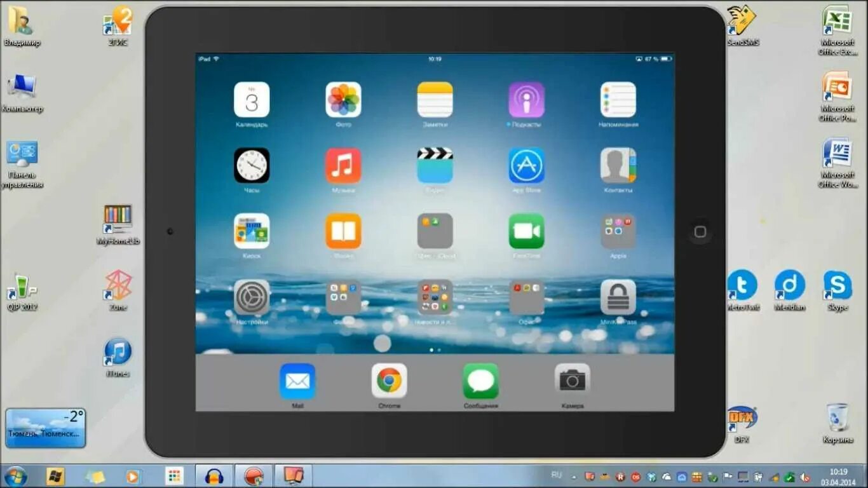Launch the Skype desktop shortcut
Viewport: 868px width, 488px height.
(837, 290)
